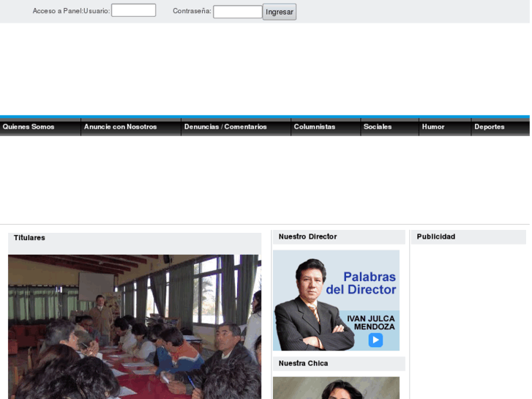Image resolution: width=532 pixels, height=399 pixels.
Task: Click the Nuestra Chica heading
Action: pyautogui.click(x=304, y=363)
